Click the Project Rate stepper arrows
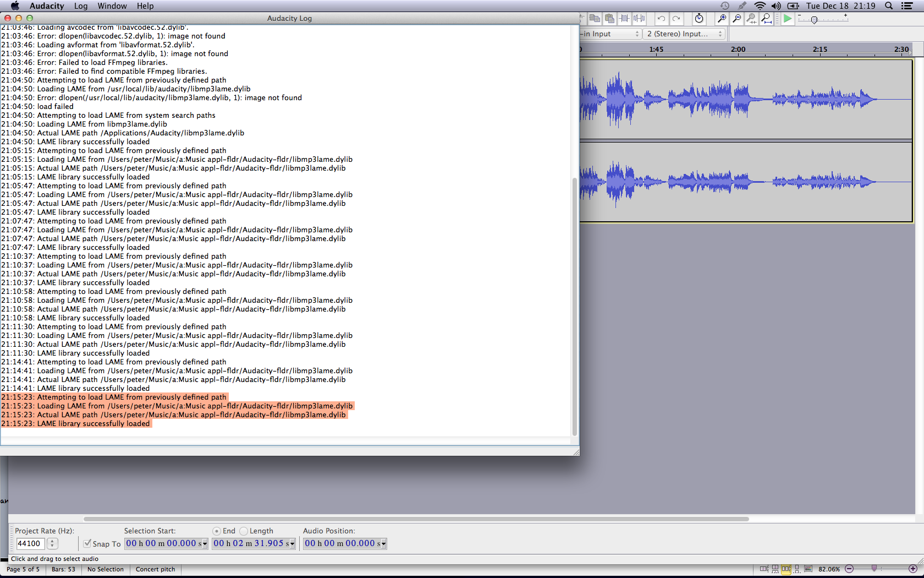 (52, 544)
